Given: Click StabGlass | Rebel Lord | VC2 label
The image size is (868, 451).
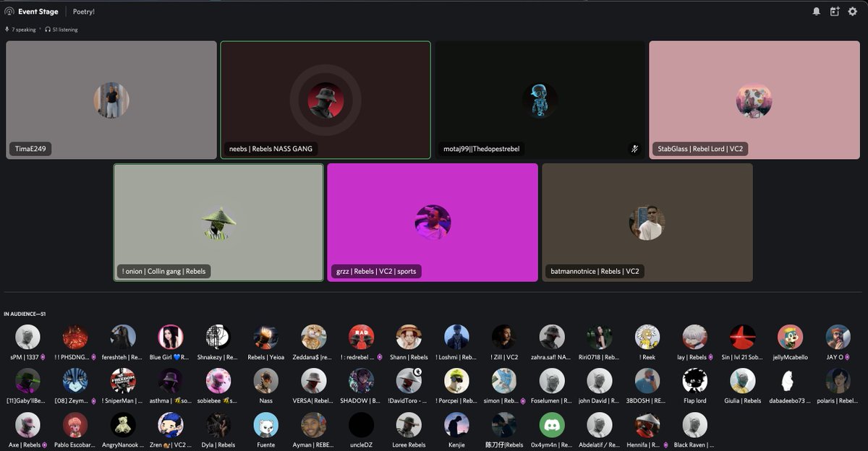Looking at the screenshot, I should coord(700,149).
